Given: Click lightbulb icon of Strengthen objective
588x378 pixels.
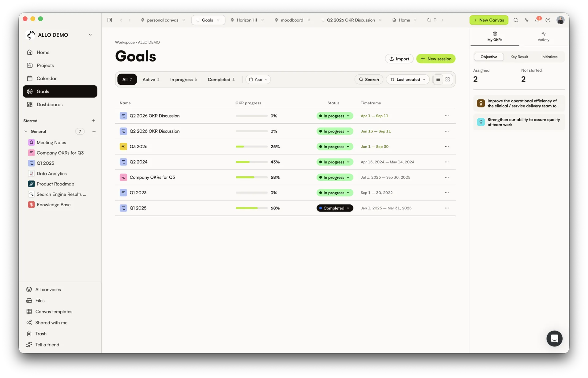Looking at the screenshot, I should [x=481, y=122].
